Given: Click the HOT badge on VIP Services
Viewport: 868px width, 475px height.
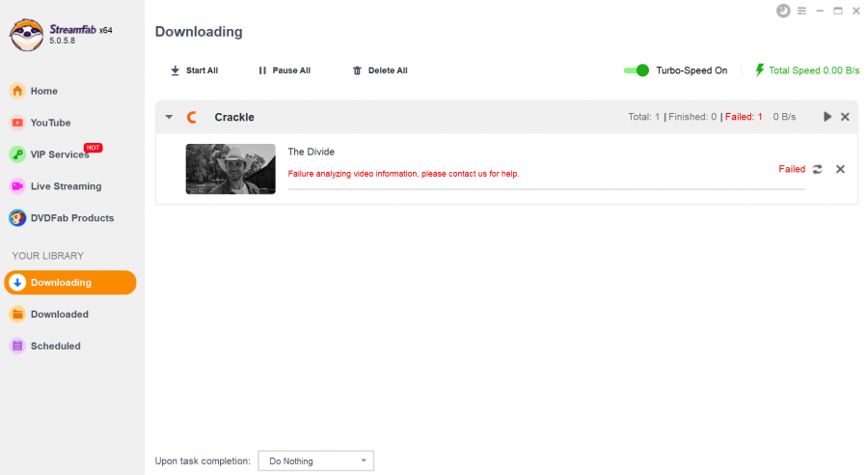Looking at the screenshot, I should click(93, 148).
